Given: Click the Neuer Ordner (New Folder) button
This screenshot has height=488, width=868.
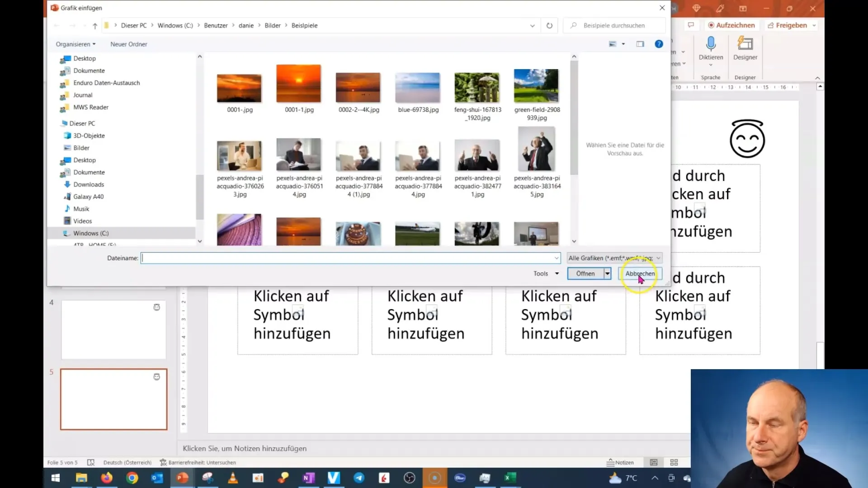Looking at the screenshot, I should tap(128, 44).
